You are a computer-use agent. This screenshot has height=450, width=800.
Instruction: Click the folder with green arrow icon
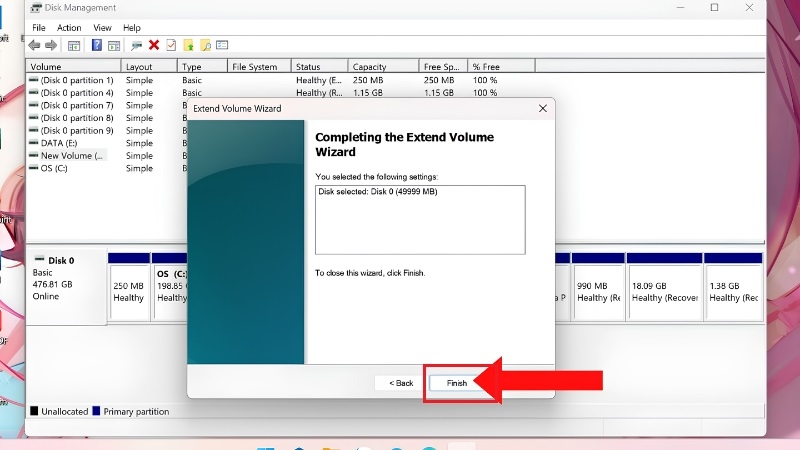pyautogui.click(x=189, y=45)
